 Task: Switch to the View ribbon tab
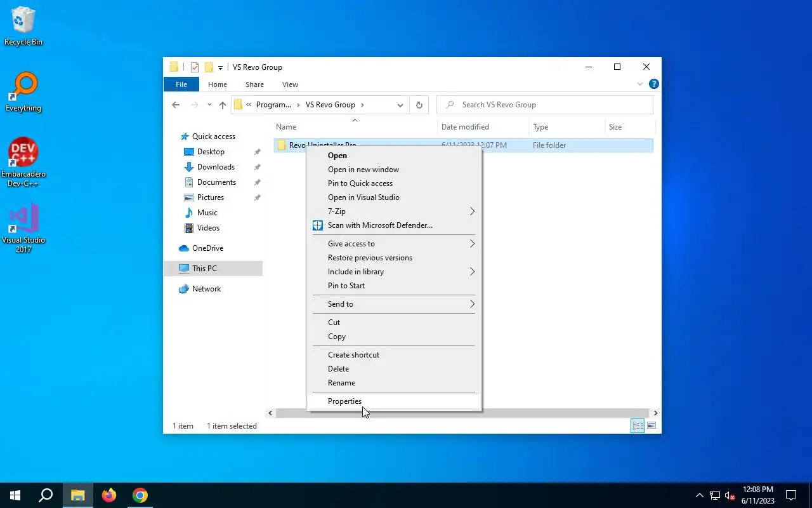pos(290,84)
